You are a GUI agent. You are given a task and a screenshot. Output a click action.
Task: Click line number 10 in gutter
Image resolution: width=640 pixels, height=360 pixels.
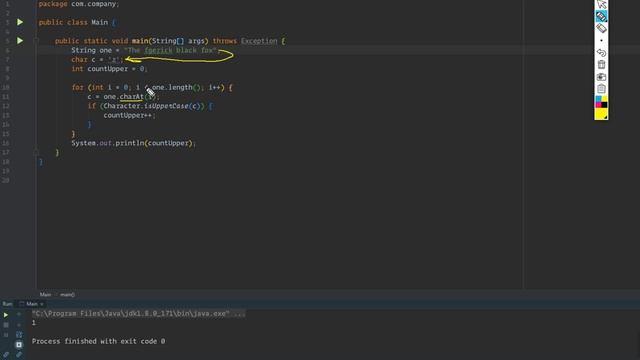tap(6, 87)
